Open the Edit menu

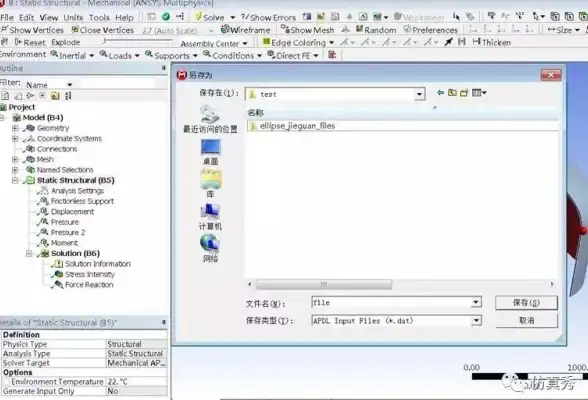26,17
